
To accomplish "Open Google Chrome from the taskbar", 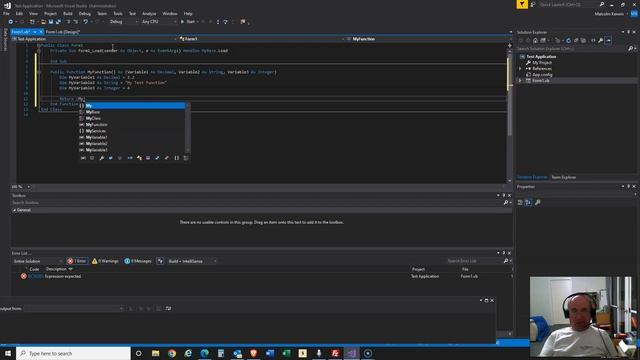I will pos(172,353).
